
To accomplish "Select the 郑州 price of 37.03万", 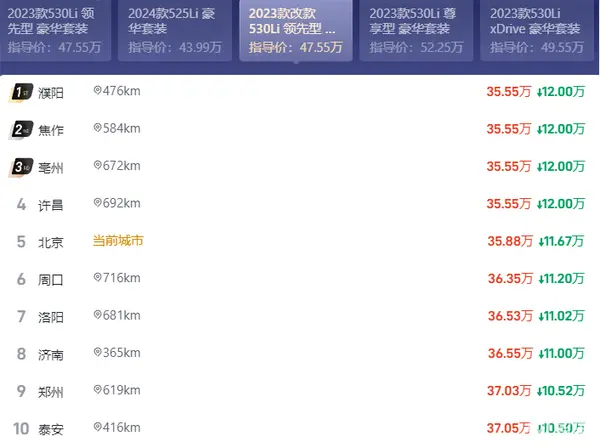I will point(509,391).
